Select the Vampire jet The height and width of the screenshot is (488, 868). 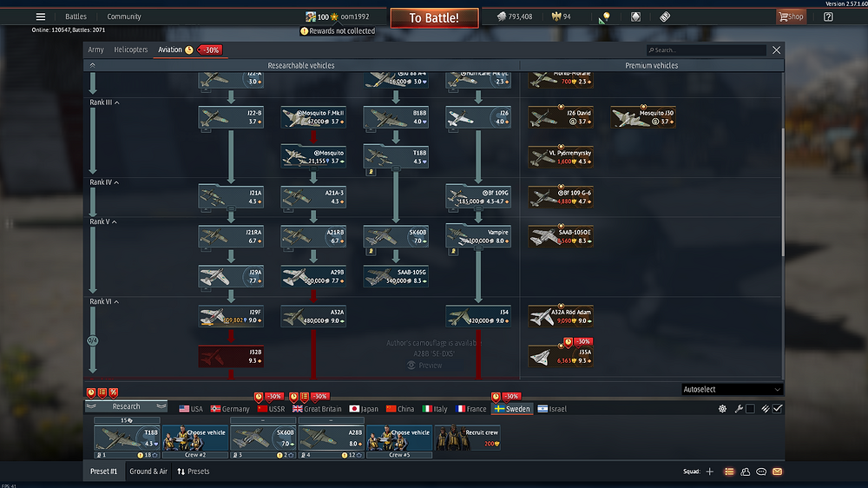[x=478, y=236]
